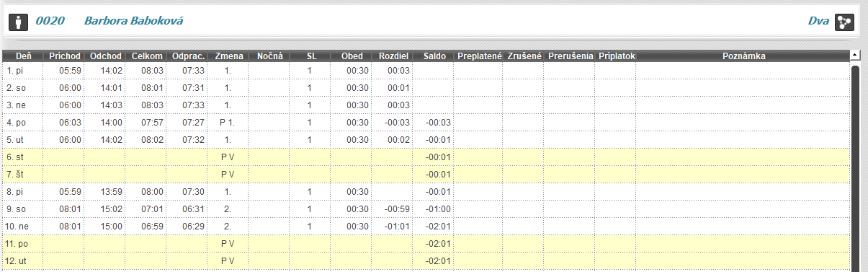Sort by the Deň column header
The width and height of the screenshot is (868, 272).
pyautogui.click(x=24, y=56)
